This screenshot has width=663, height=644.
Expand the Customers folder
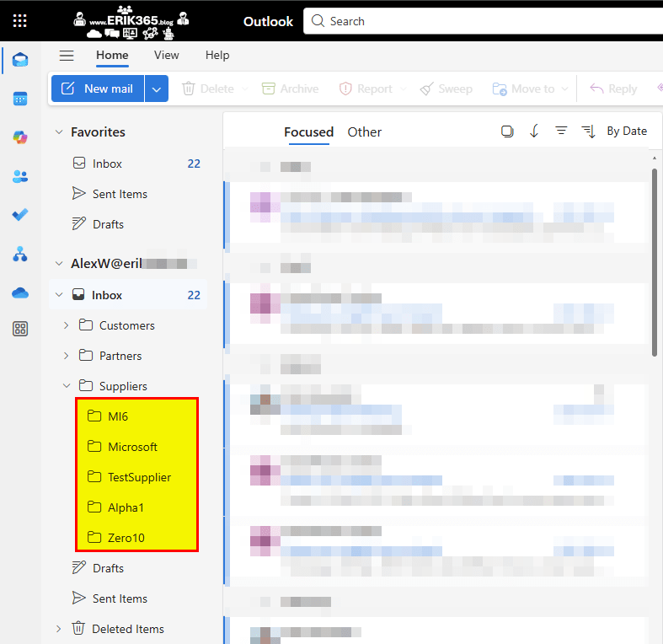coord(67,325)
